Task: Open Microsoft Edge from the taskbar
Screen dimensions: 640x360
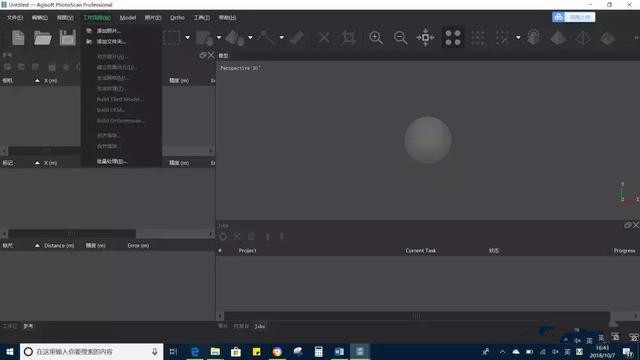Action: (x=195, y=351)
